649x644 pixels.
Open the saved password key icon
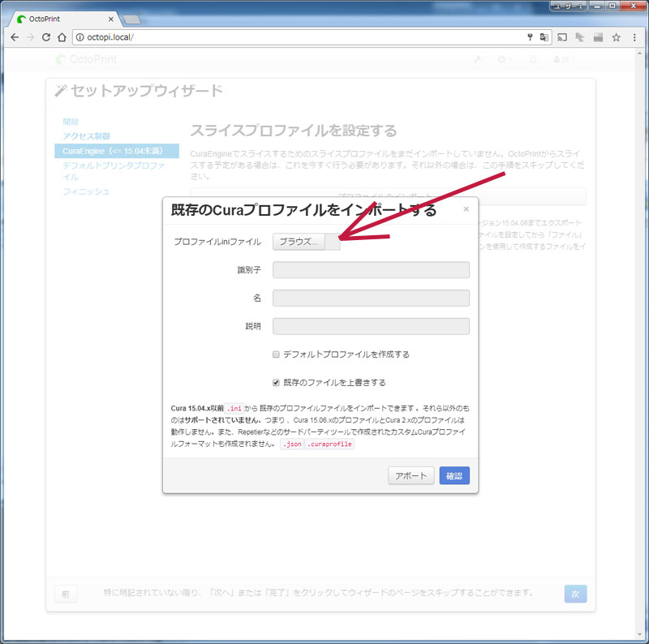tap(530, 37)
